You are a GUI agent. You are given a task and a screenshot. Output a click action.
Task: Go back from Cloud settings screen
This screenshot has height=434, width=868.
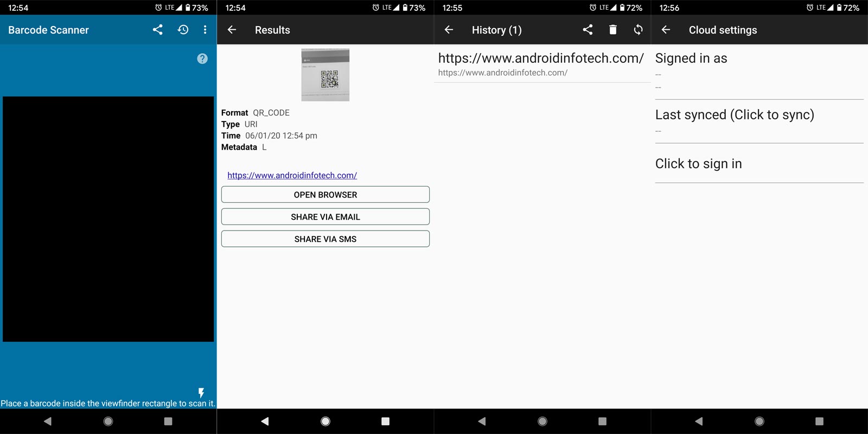coord(666,30)
